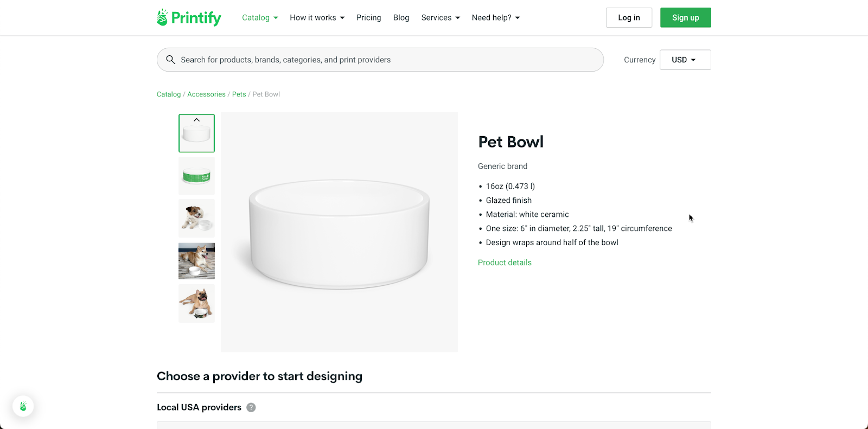Click the product search input field

point(380,60)
